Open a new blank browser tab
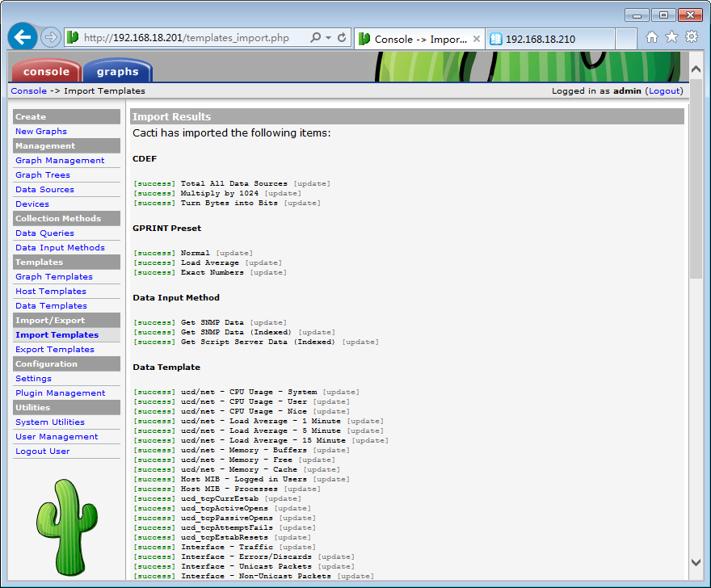 click(x=626, y=39)
